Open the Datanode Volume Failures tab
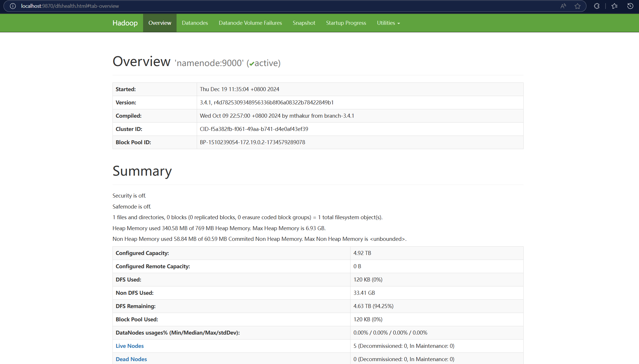Screen dimensions: 639x364 (250, 23)
